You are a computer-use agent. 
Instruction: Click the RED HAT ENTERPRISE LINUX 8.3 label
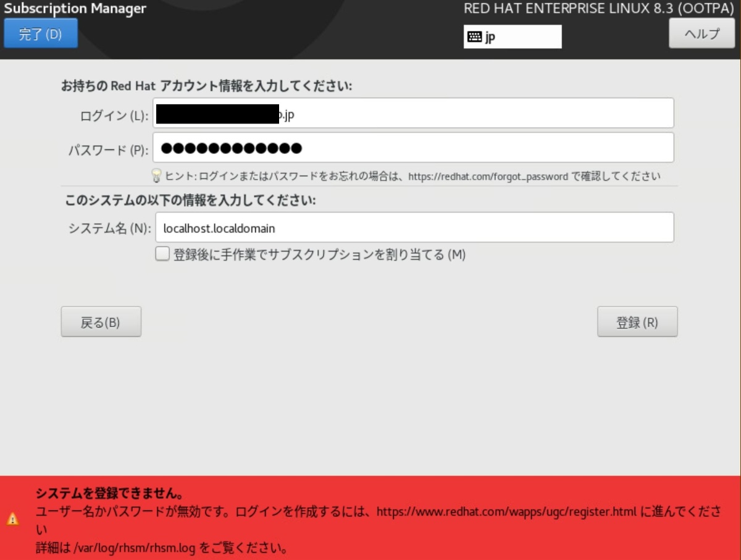pyautogui.click(x=599, y=9)
